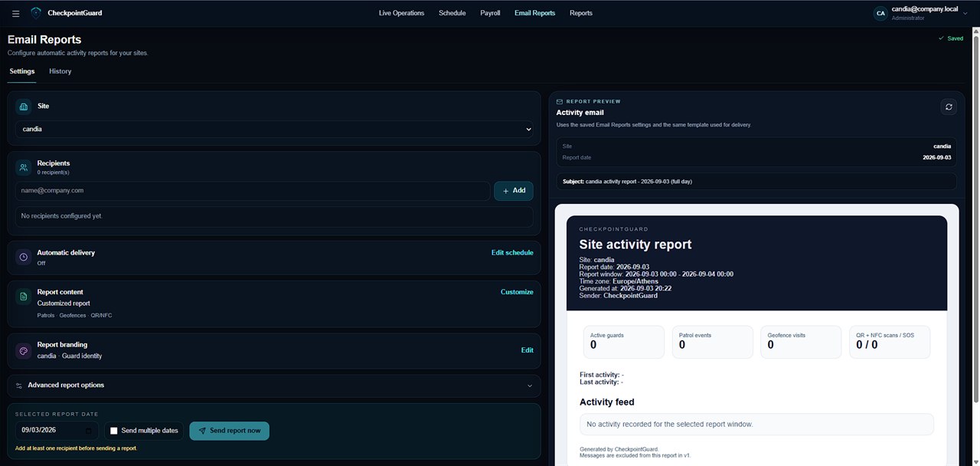Click the email subject line text
This screenshot has height=466, width=980.
[x=627, y=182]
